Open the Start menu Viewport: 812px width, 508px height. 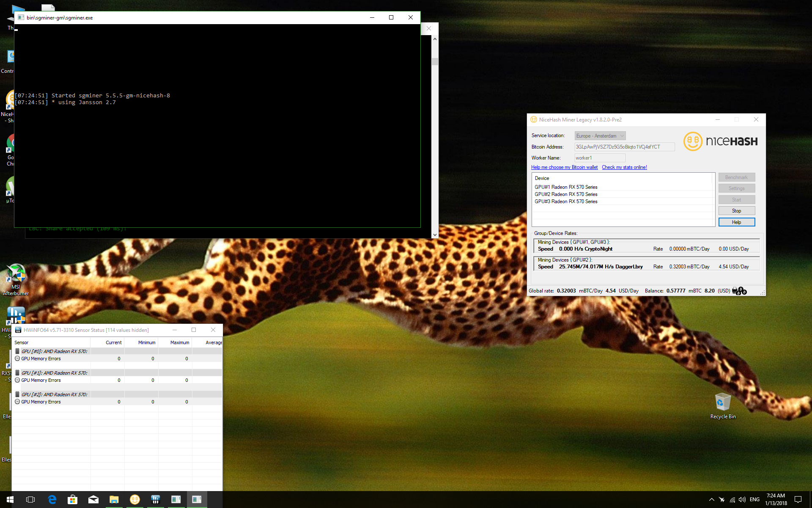[10, 500]
